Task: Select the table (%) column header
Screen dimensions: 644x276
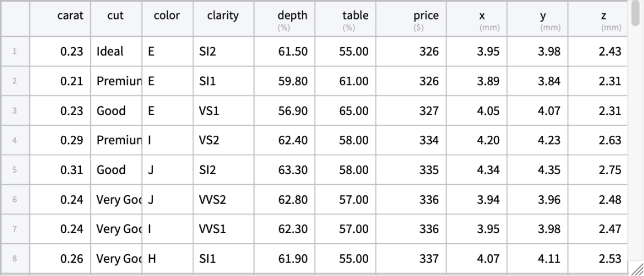Action: click(355, 19)
